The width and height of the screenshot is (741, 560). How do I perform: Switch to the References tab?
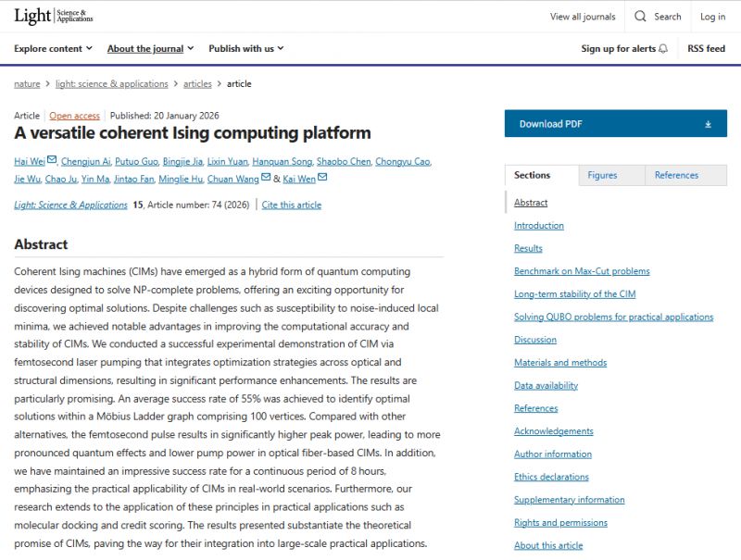coord(676,175)
